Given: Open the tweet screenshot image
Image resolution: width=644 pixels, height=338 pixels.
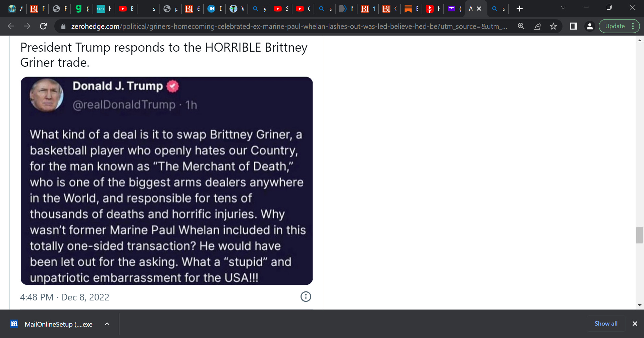Looking at the screenshot, I should 167,181.
